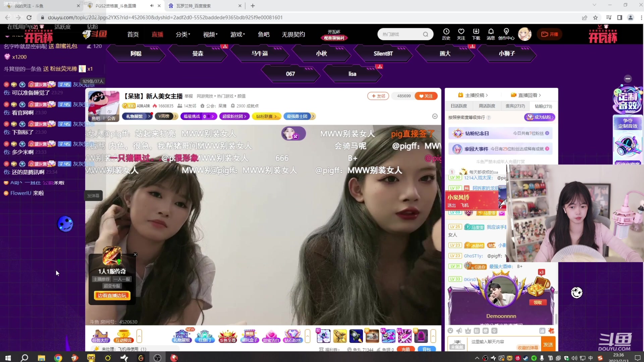Switch to the 贵宾(2737) tab

(515, 106)
